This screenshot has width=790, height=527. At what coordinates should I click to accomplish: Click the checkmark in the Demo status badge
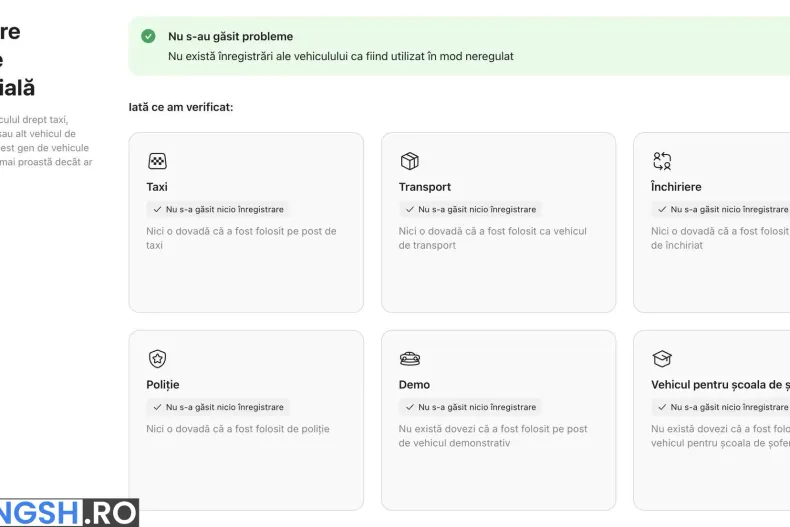[410, 407]
